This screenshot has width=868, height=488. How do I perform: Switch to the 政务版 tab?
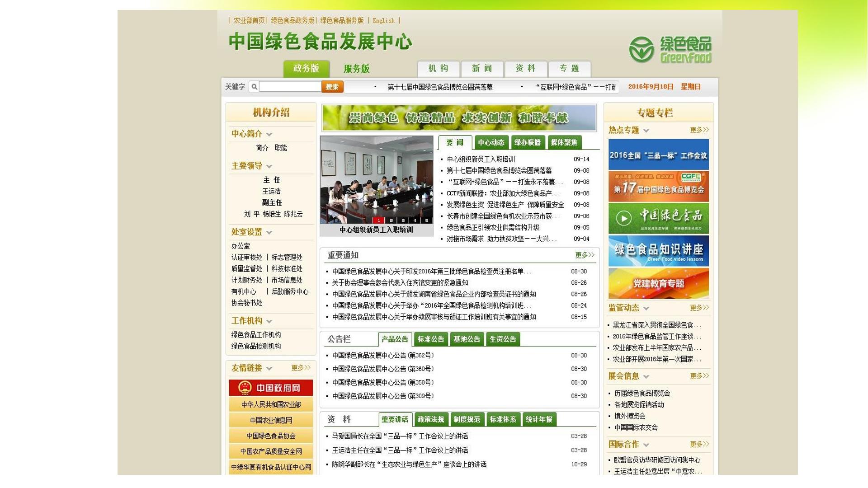pyautogui.click(x=306, y=68)
